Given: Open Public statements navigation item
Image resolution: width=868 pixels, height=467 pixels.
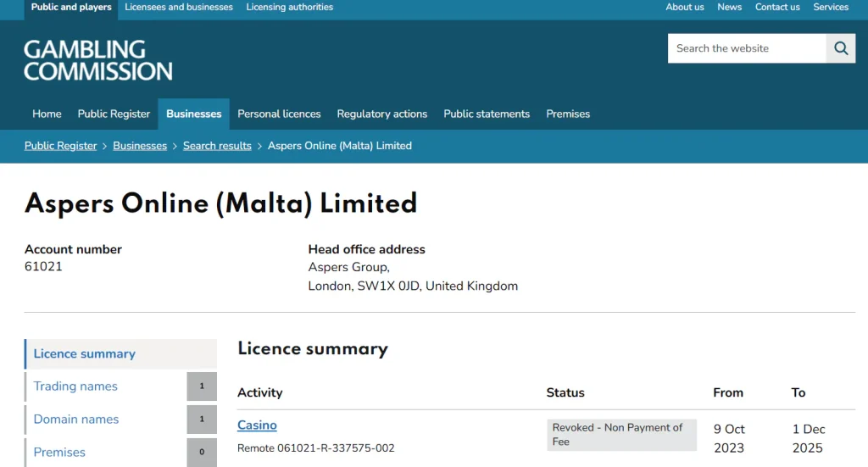Looking at the screenshot, I should (x=487, y=114).
